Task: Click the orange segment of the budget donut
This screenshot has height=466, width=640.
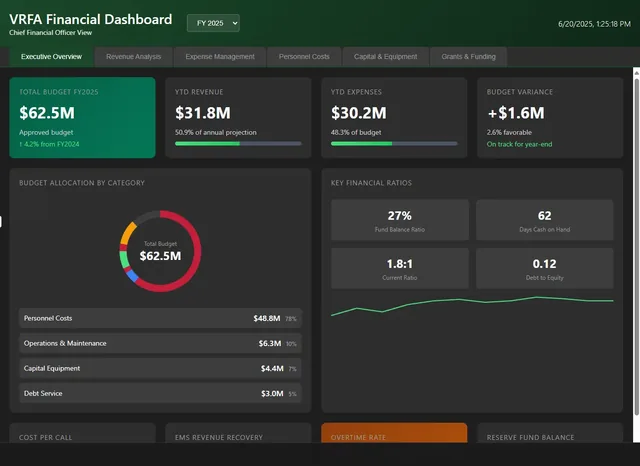Action: [x=128, y=232]
